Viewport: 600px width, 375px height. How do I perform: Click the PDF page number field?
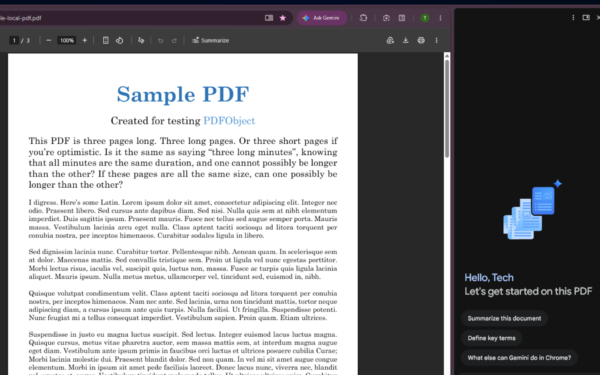tap(14, 40)
